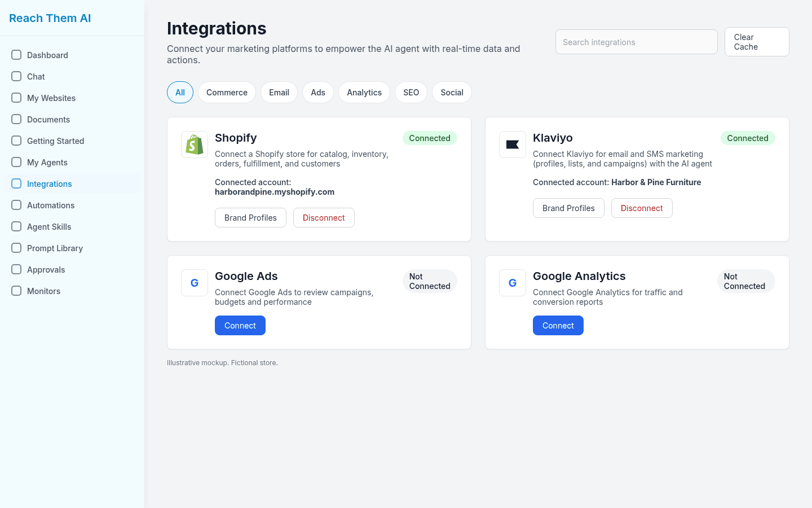
Task: Click the Prompt Library sidebar icon
Action: pyautogui.click(x=16, y=248)
